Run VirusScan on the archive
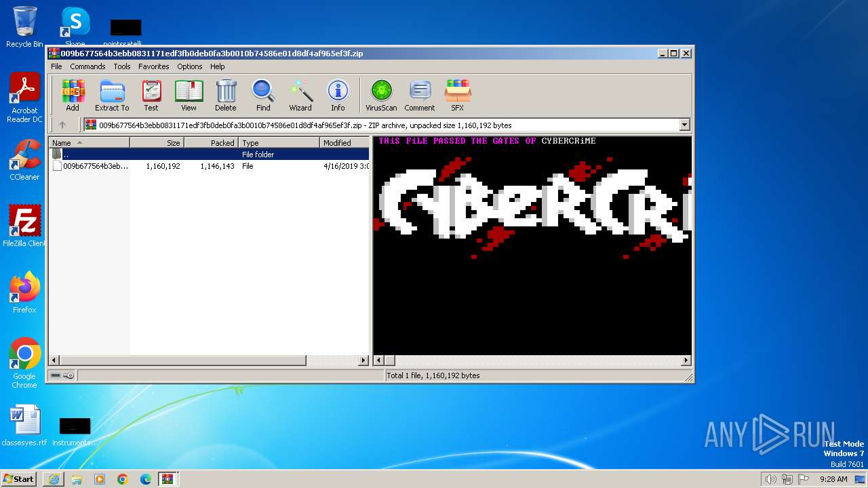This screenshot has width=868, height=488. (381, 95)
